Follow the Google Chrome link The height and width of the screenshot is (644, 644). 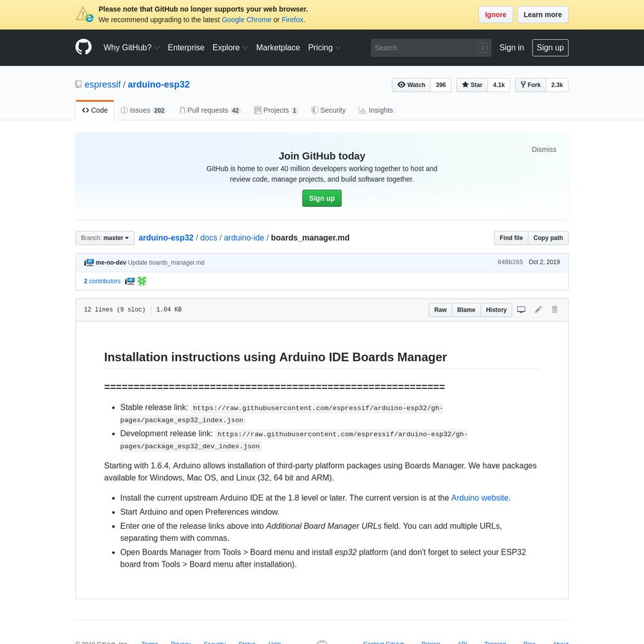coord(247,20)
